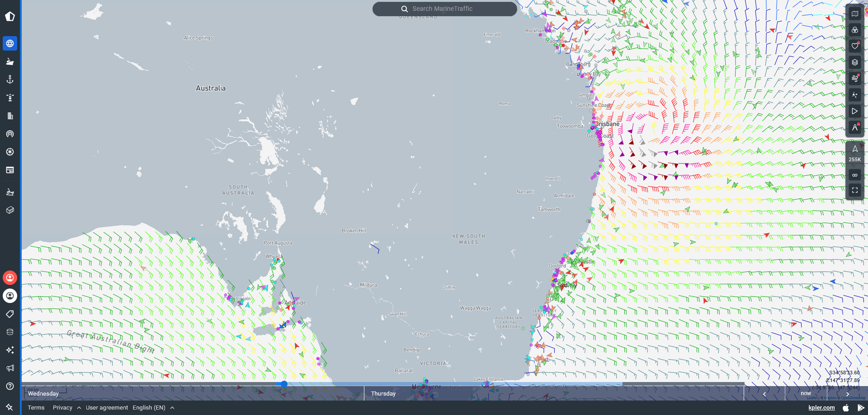868x415 pixels.
Task: Expand the English (EN) language dropdown
Action: click(x=154, y=407)
